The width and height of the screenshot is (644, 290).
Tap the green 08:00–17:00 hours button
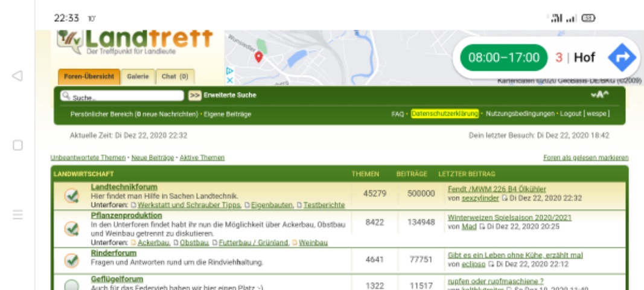pos(503,58)
